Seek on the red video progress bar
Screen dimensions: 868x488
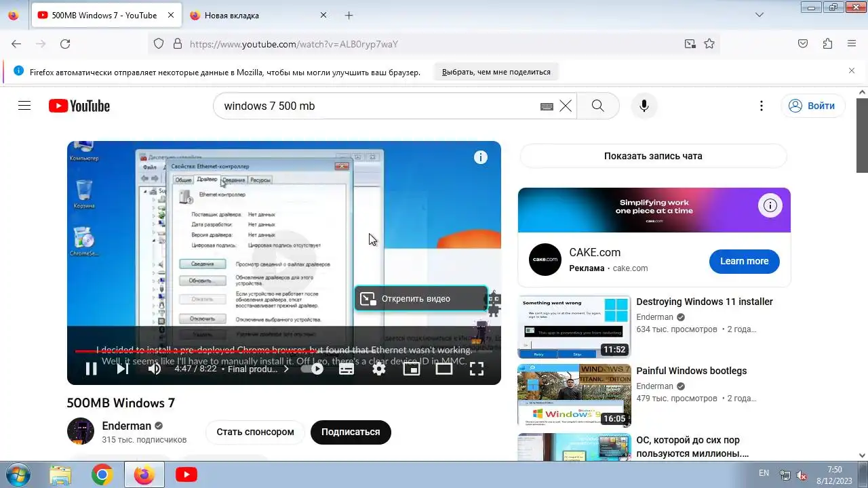click(x=283, y=351)
